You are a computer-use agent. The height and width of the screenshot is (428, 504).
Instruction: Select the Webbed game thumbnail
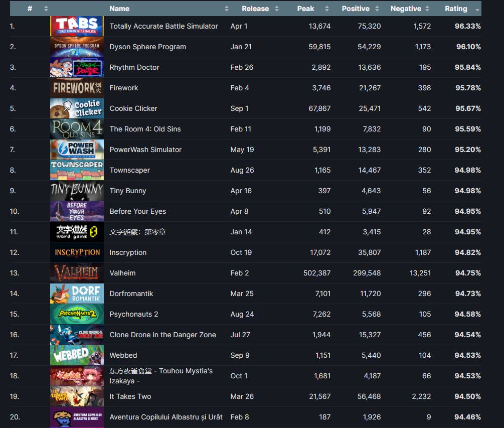(77, 355)
